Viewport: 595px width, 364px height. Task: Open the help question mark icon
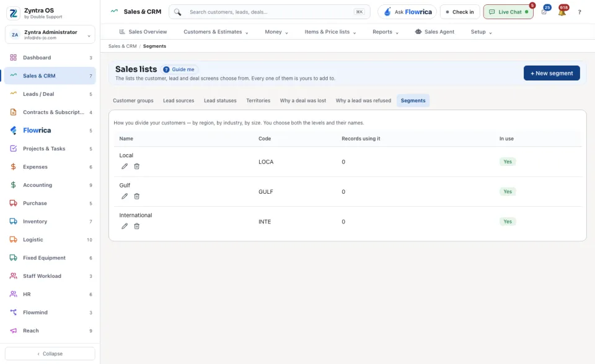580,12
